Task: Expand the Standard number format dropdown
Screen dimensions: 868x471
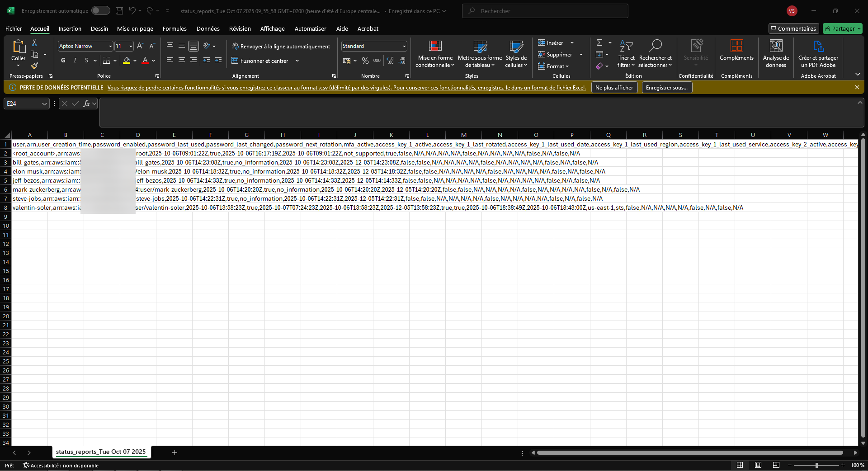Action: click(404, 46)
